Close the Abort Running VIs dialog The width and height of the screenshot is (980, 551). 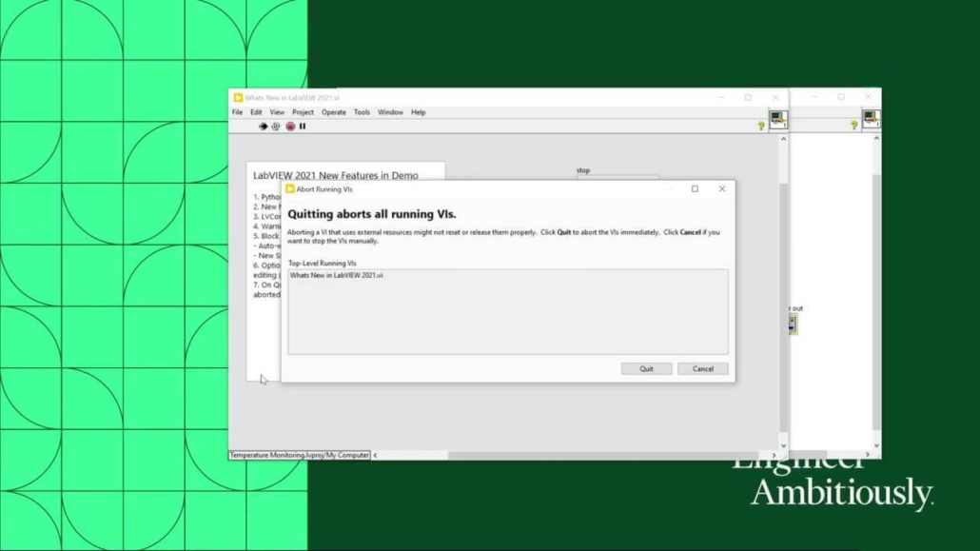tap(722, 188)
